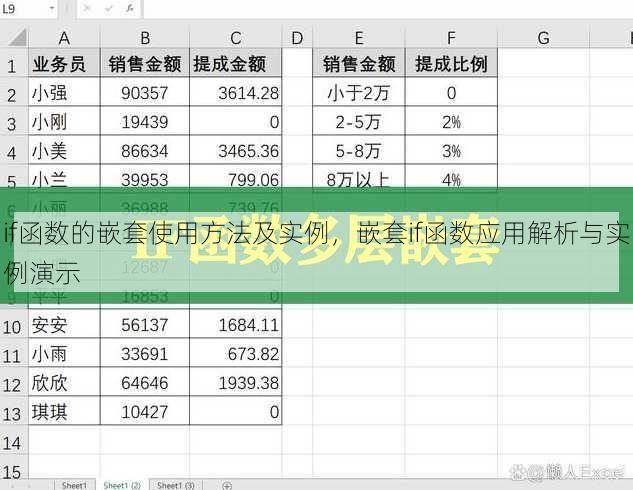633x490 pixels.
Task: Switch to the Sheet1 (3) tab
Action: point(176,485)
